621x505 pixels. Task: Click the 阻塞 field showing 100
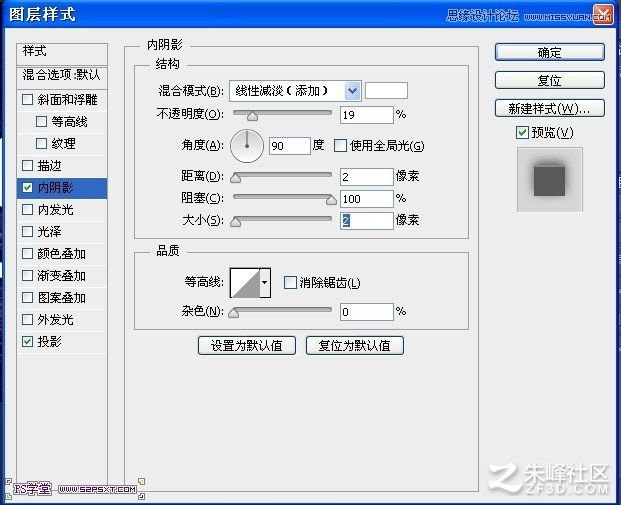pos(367,198)
